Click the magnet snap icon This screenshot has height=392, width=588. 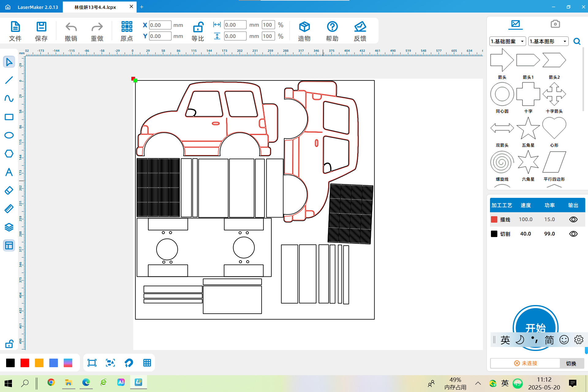pyautogui.click(x=129, y=363)
